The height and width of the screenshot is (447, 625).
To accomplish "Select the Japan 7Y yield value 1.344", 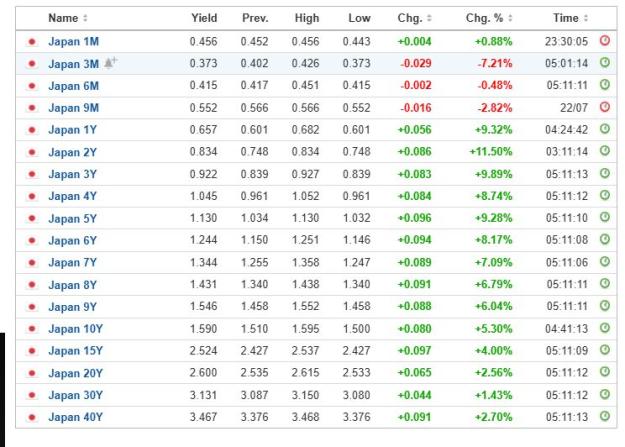I will (x=204, y=262).
